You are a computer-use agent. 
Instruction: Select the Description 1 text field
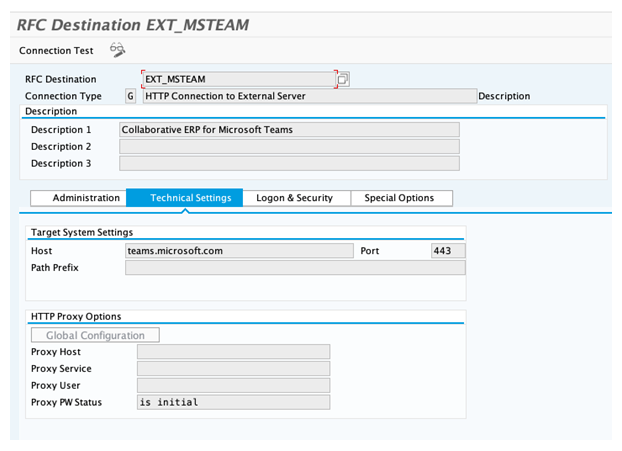tap(289, 129)
